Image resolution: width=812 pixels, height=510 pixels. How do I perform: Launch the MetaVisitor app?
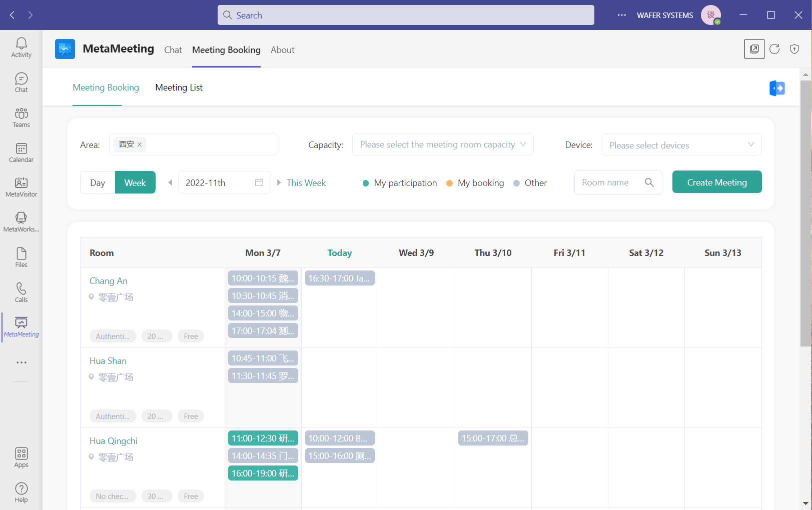[x=21, y=187]
